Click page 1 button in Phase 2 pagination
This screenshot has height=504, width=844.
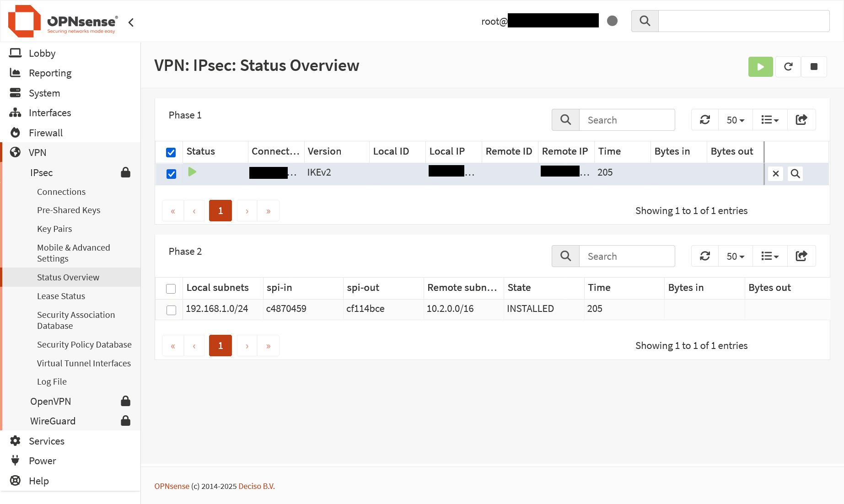(220, 346)
